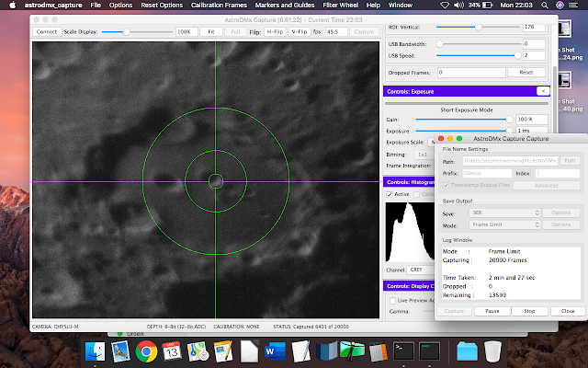Pause the running capture
The image size is (588, 368).
pos(492,311)
